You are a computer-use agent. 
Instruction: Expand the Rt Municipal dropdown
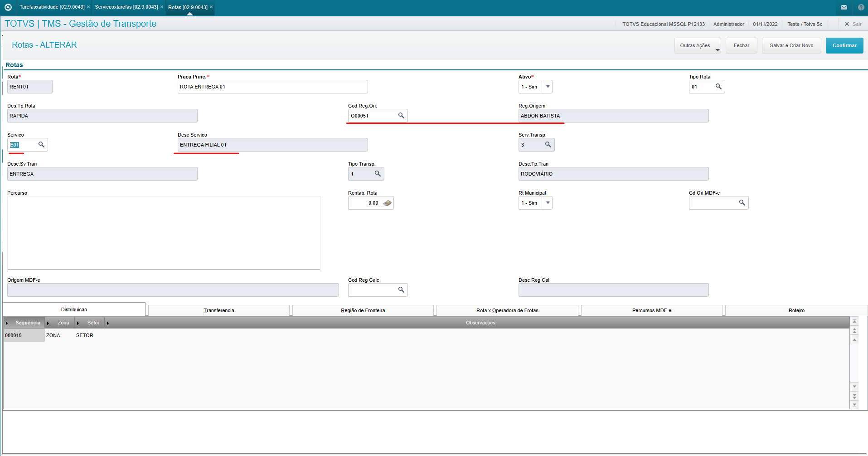[x=548, y=203]
